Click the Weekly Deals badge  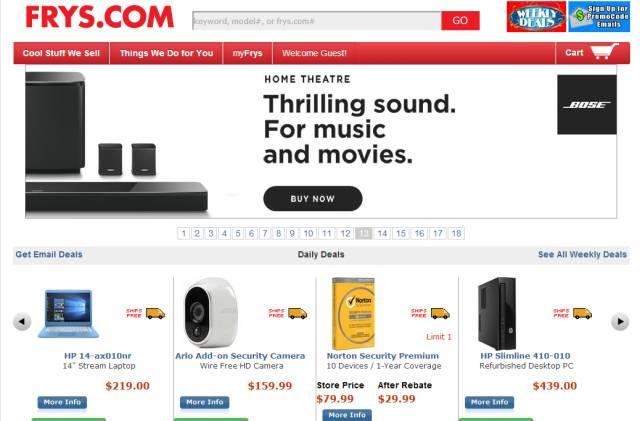[x=536, y=17]
